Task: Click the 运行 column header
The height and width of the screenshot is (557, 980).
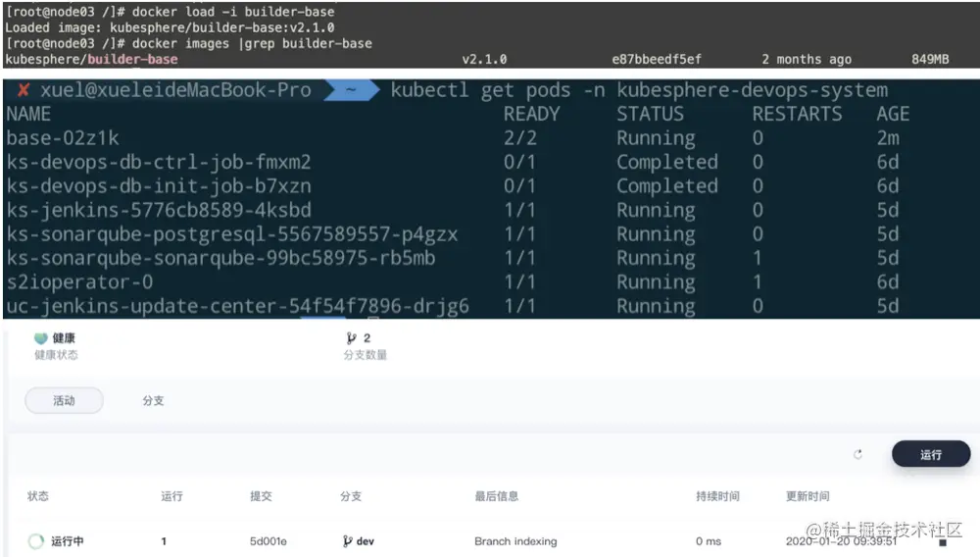Action: click(x=171, y=496)
